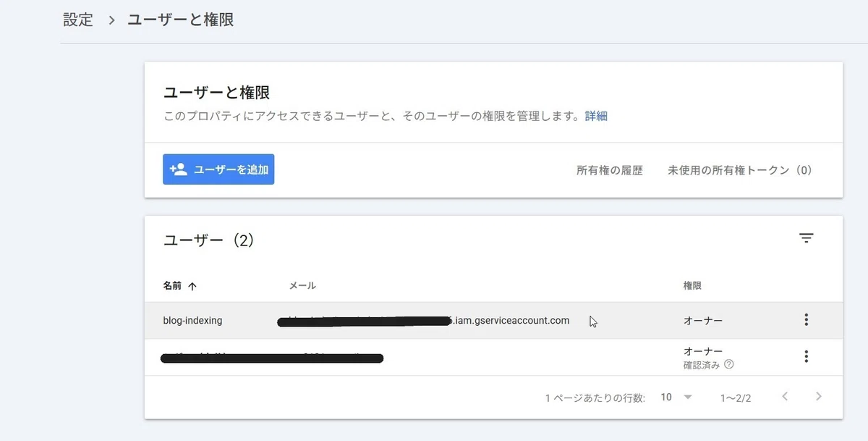Go to 設定 in the breadcrumb

[x=78, y=20]
